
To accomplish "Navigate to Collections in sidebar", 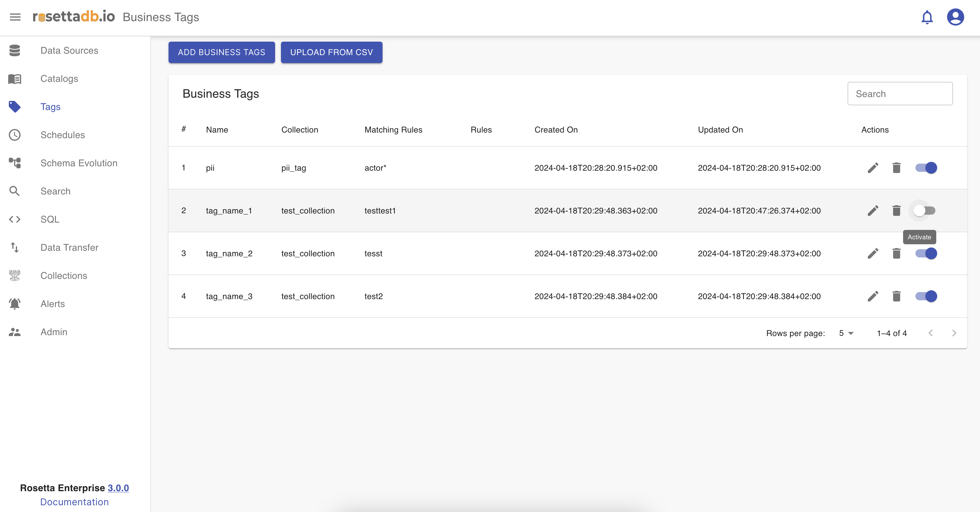I will 63,276.
